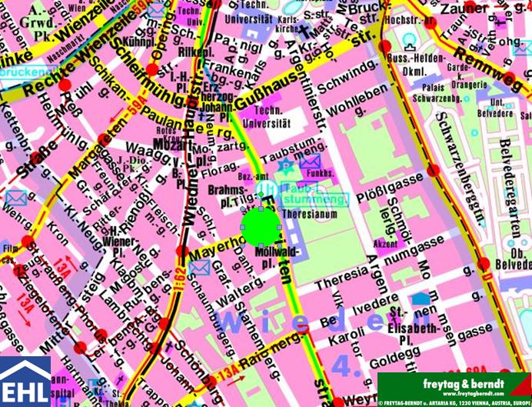Image resolution: width=532 pixels, height=407 pixels.
Task: Click the right-middle resize handle of the circle
Action: tap(281, 225)
